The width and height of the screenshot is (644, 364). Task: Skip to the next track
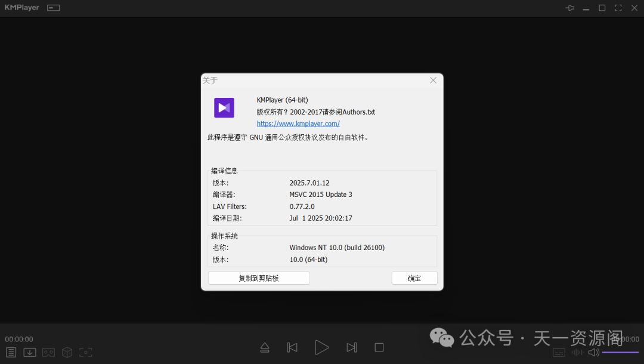coord(352,347)
